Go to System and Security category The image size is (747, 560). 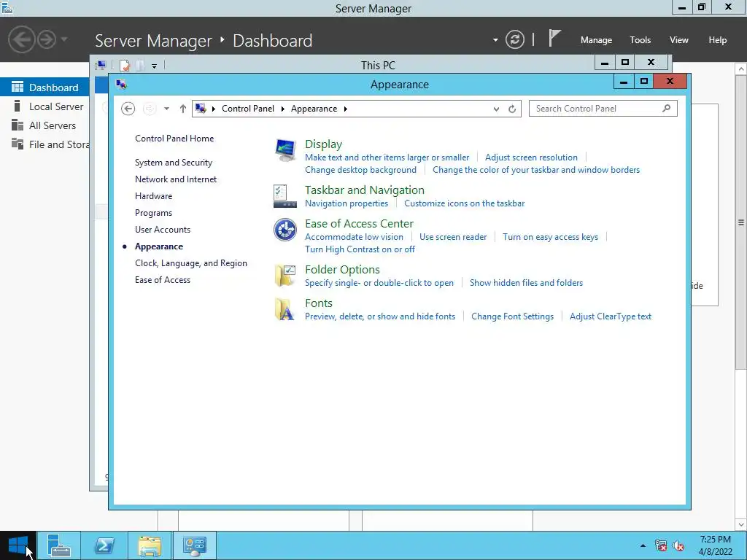click(x=174, y=163)
